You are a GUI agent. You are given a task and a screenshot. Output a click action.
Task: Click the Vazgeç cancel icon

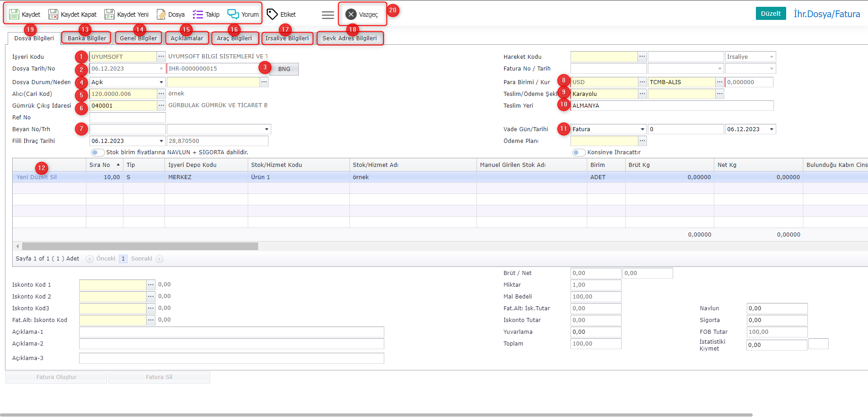(x=351, y=14)
